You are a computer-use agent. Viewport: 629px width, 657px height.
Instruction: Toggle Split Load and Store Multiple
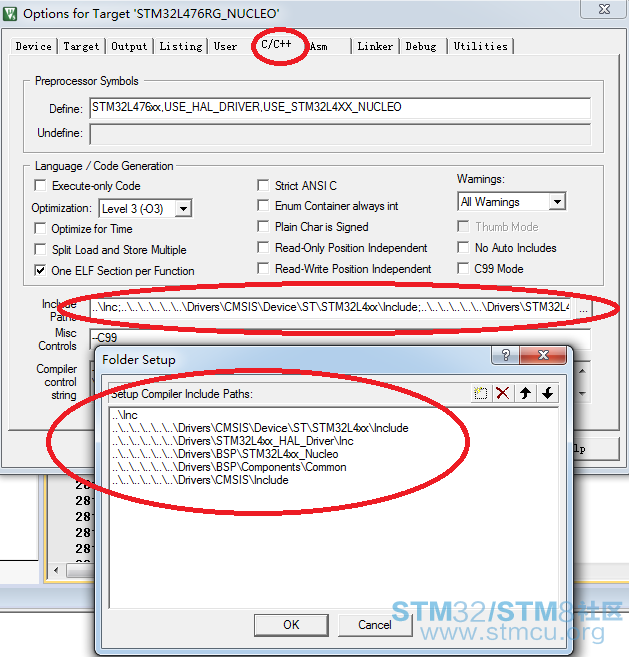40,249
